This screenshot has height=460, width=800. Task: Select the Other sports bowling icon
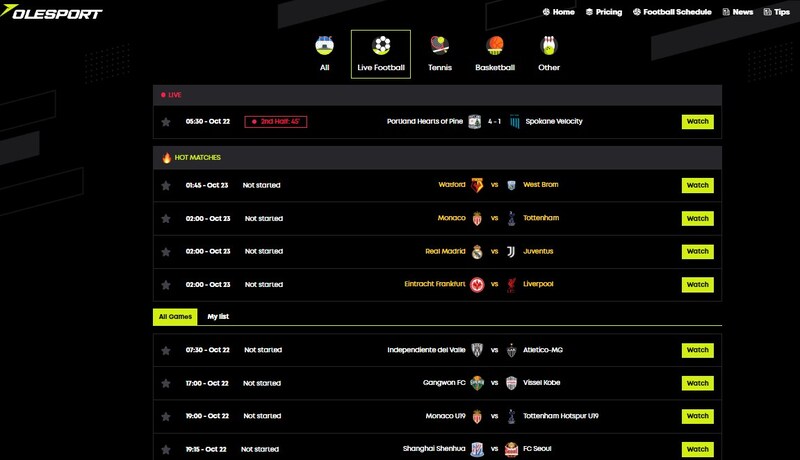tap(549, 46)
